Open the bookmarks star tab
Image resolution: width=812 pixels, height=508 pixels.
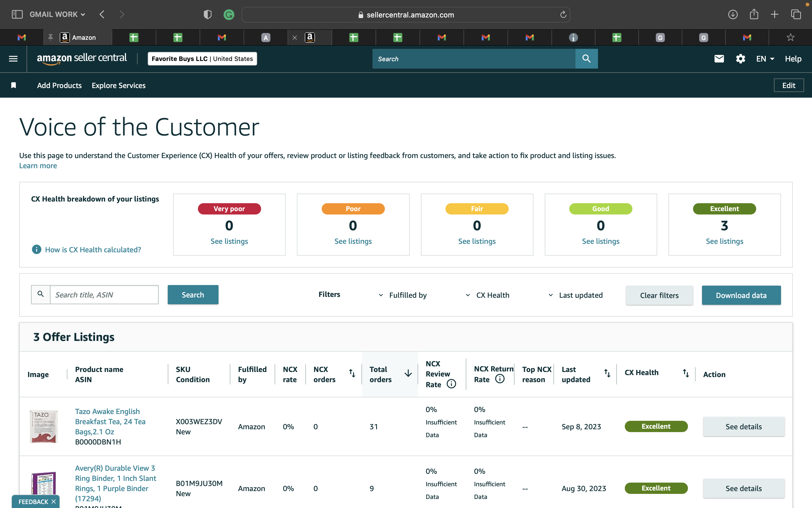(791, 38)
